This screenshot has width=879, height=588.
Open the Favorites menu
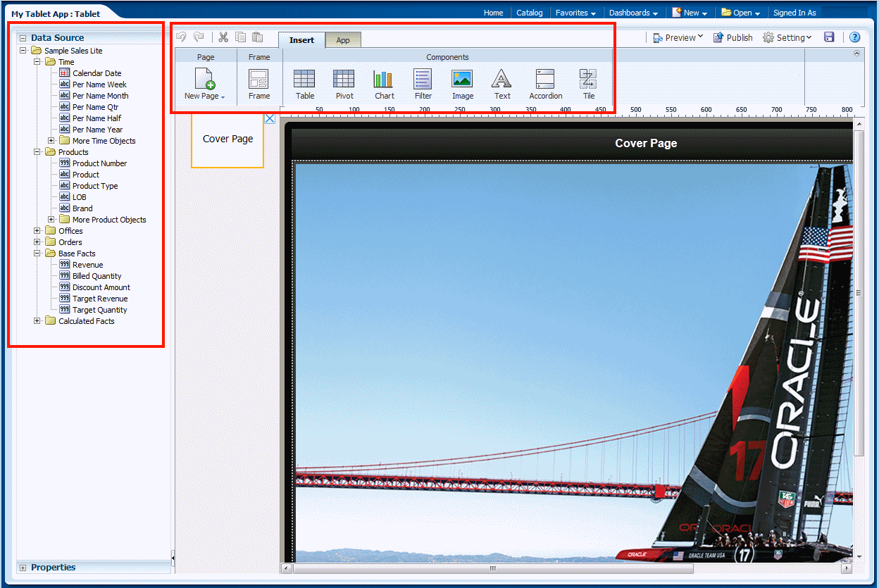click(575, 13)
